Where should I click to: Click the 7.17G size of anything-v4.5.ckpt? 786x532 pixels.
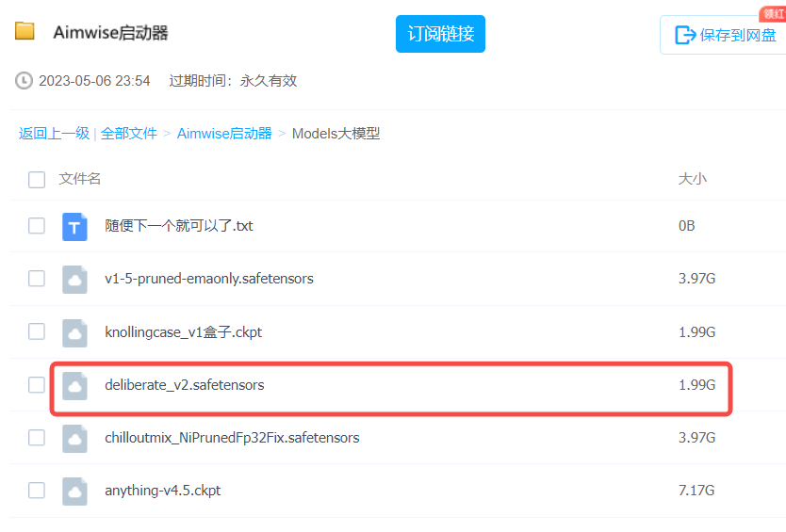(x=696, y=491)
